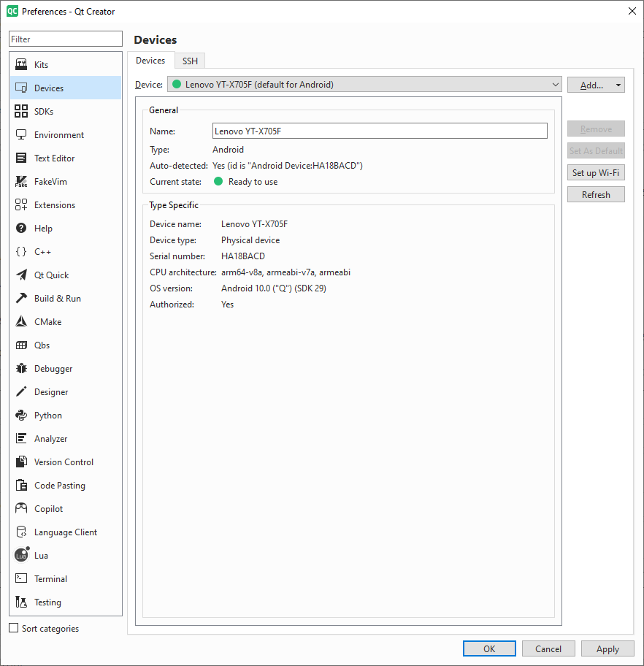
Task: Click the CPU architecture arm64-v8a value
Action: 286,272
